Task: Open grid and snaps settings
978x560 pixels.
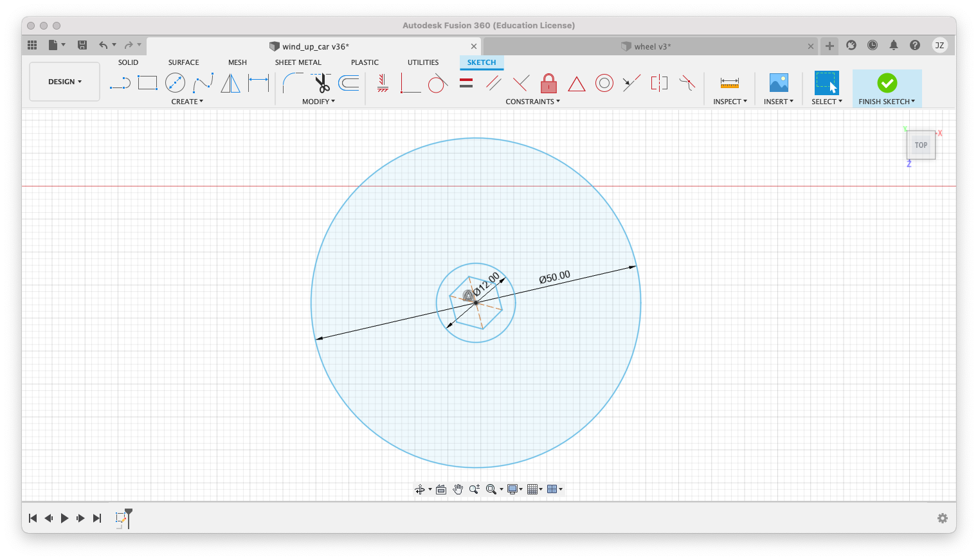Action: (533, 489)
